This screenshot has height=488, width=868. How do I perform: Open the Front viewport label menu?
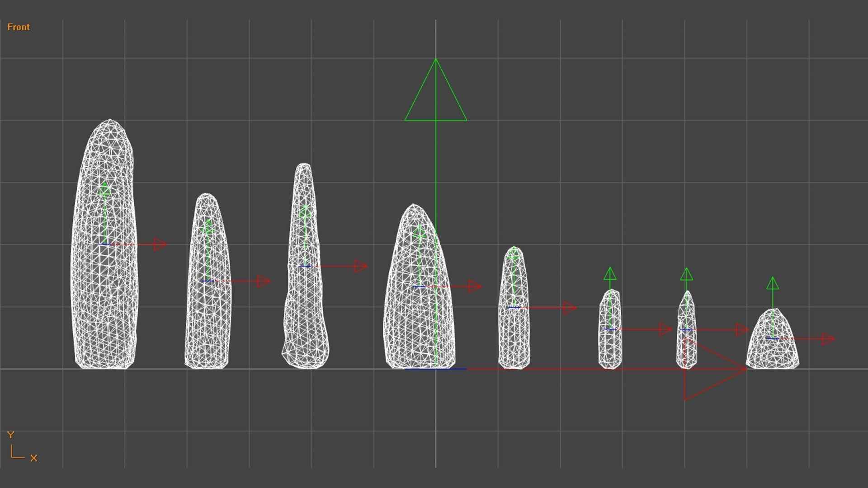point(19,27)
